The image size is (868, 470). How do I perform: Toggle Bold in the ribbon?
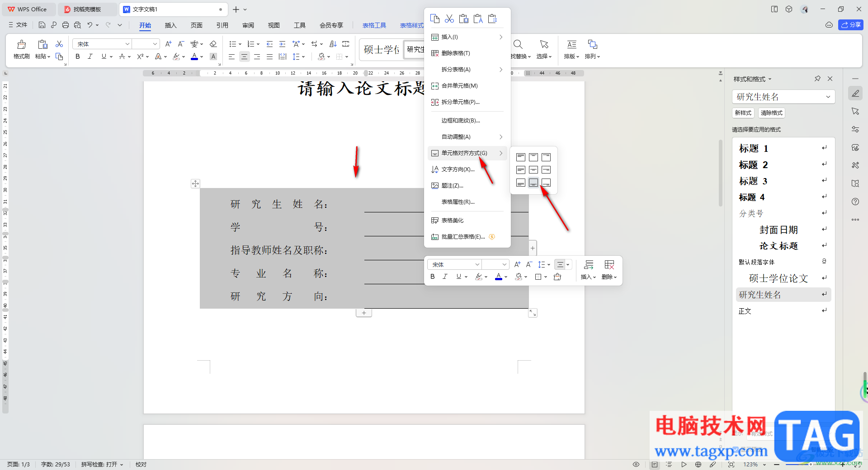[78, 56]
